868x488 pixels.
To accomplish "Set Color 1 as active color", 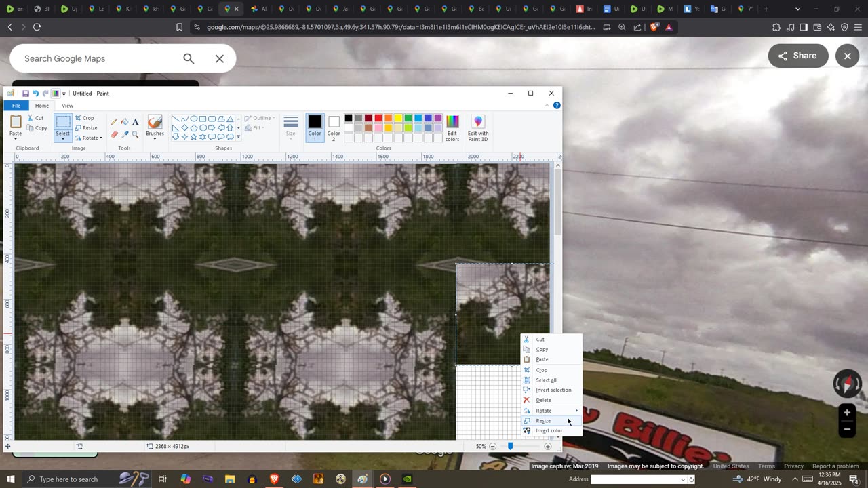I will [x=315, y=127].
